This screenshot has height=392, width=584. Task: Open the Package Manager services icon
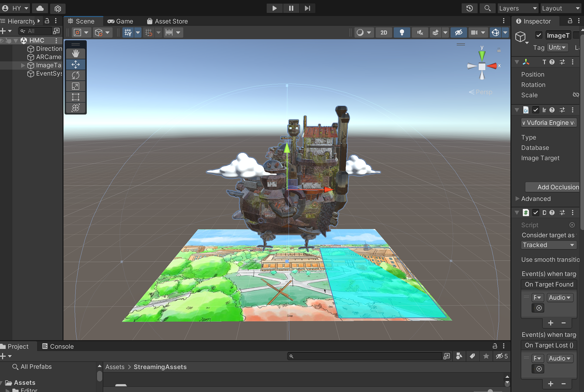pyautogui.click(x=58, y=8)
